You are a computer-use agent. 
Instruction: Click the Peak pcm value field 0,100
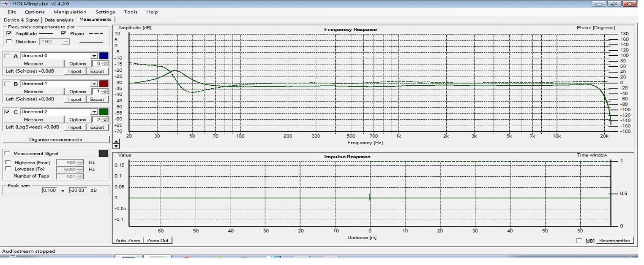[49, 190]
